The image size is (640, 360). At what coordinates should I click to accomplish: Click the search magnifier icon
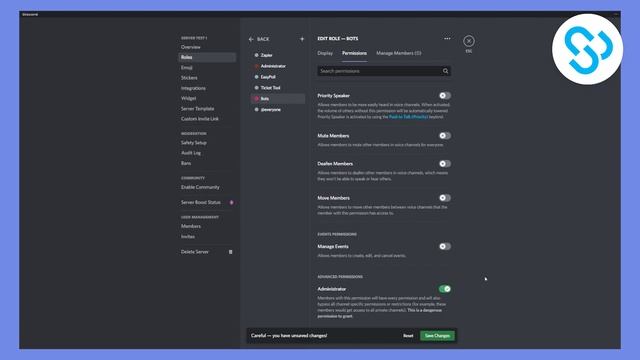(445, 71)
